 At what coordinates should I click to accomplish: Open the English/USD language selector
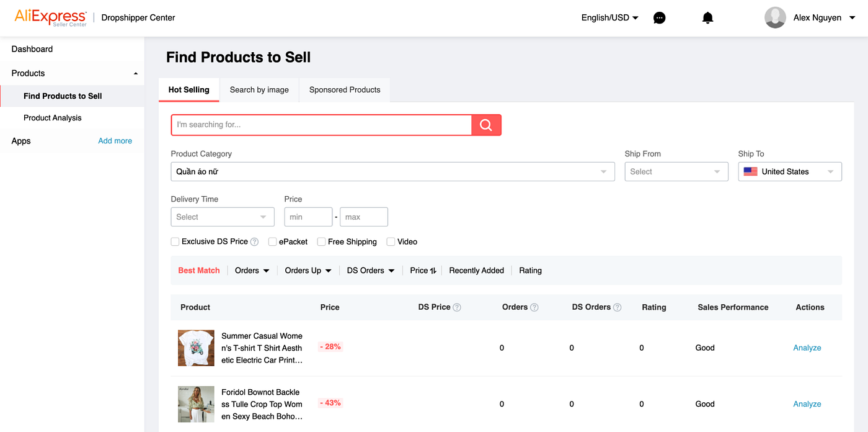[x=609, y=18]
